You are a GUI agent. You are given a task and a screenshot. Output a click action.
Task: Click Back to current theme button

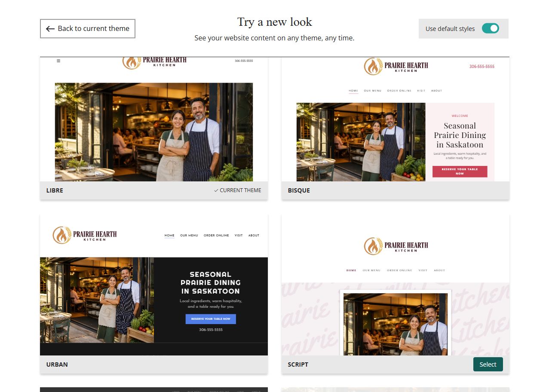[88, 28]
